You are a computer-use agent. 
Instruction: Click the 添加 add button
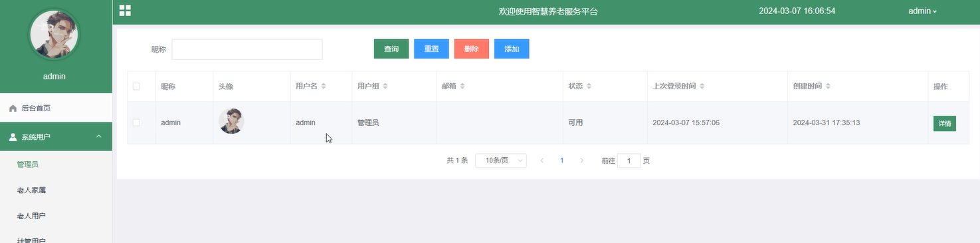click(x=512, y=49)
